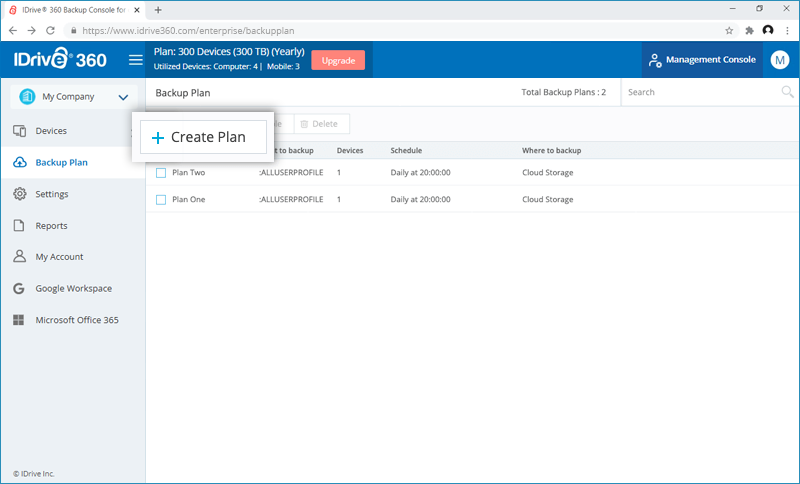The height and width of the screenshot is (484, 800).
Task: Click Plan Two's Cloud Storage cell
Action: tap(547, 172)
